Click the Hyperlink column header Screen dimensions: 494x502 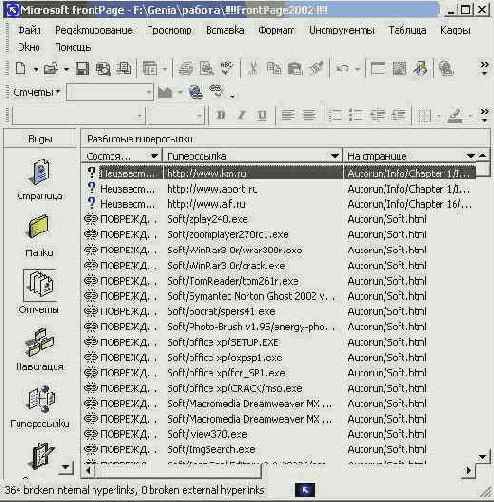(x=252, y=156)
